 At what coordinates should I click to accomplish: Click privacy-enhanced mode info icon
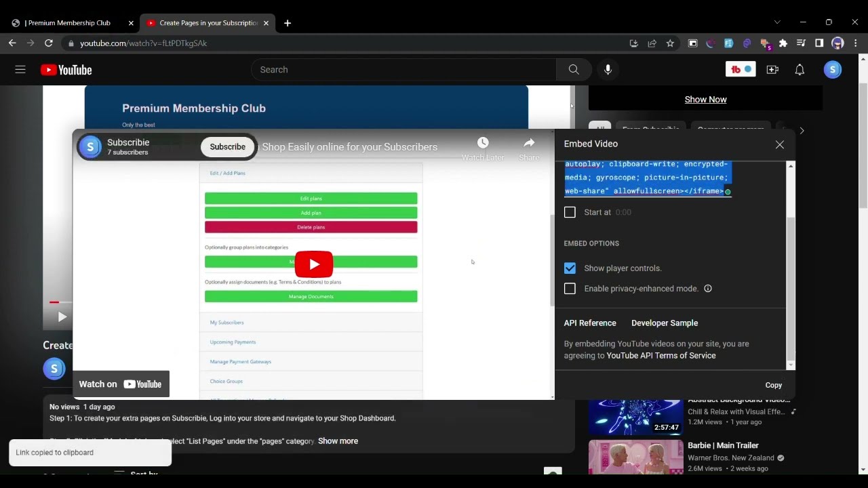click(x=708, y=289)
